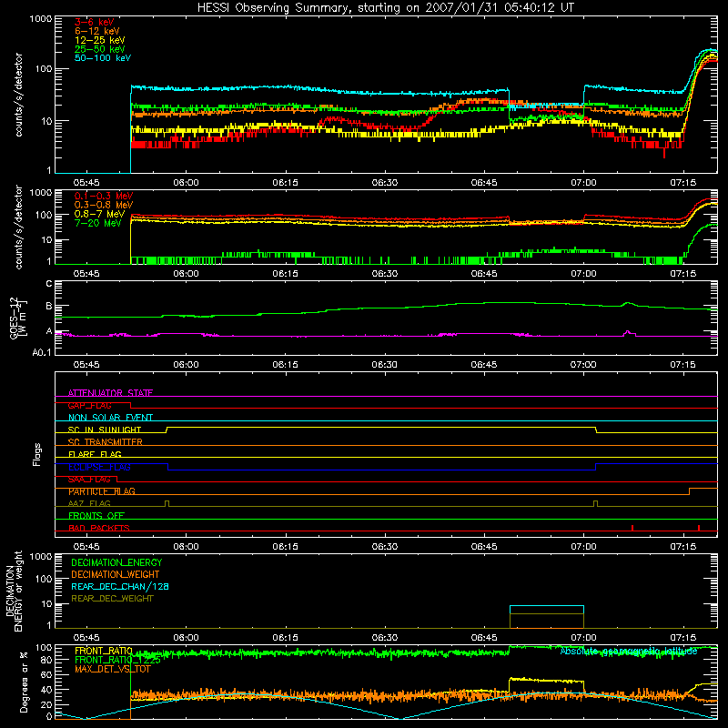Click the DECIMATION_WEIGHT legend label
Screen dimensions: 728x728
[x=116, y=574]
